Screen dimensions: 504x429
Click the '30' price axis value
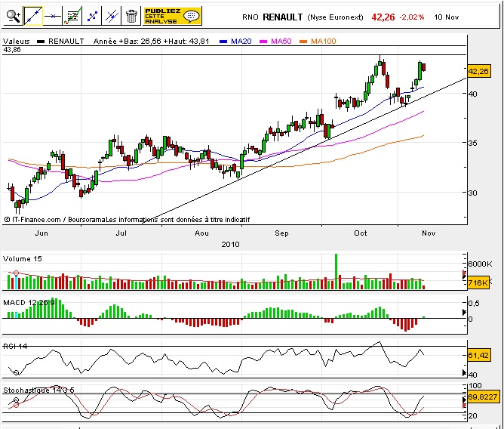point(472,193)
